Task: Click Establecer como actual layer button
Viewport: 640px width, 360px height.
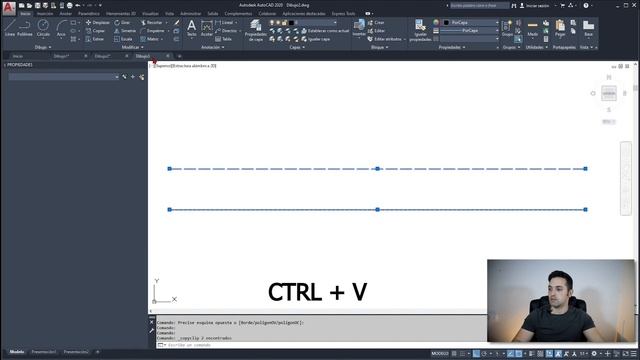Action: click(325, 31)
